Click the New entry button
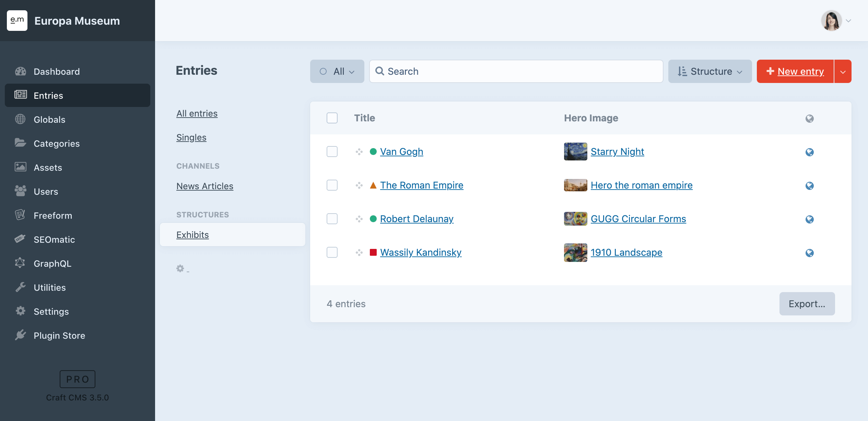Viewport: 868px width, 421px height. (x=795, y=71)
